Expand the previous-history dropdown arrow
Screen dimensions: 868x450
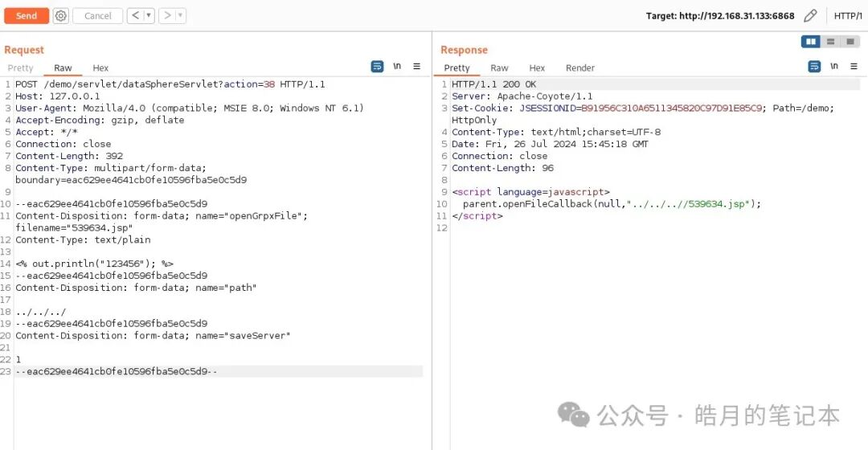coord(149,15)
